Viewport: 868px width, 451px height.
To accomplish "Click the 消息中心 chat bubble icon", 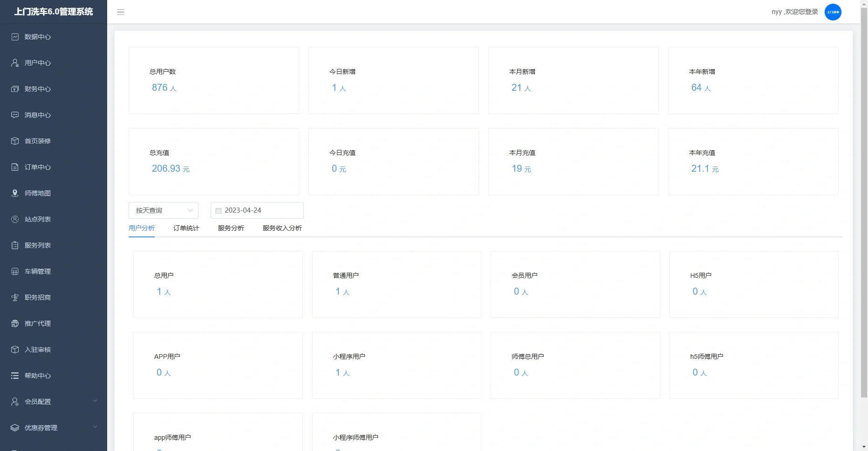I will 15,115.
